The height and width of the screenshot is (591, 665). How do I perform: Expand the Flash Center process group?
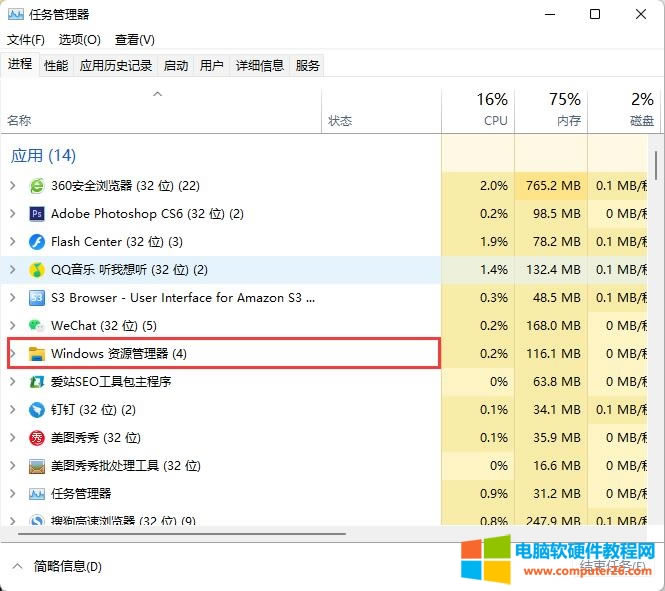coord(13,242)
